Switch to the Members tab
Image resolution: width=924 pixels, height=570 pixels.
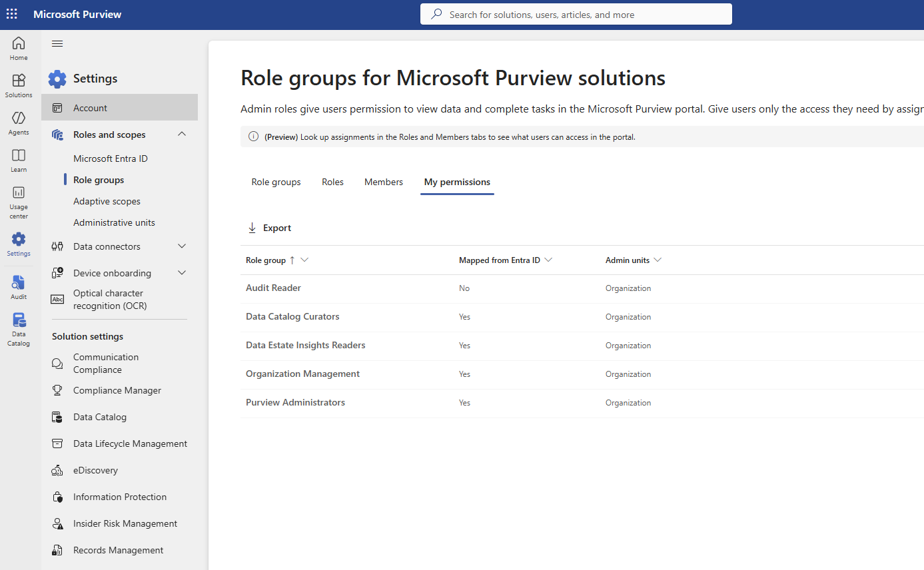384,182
